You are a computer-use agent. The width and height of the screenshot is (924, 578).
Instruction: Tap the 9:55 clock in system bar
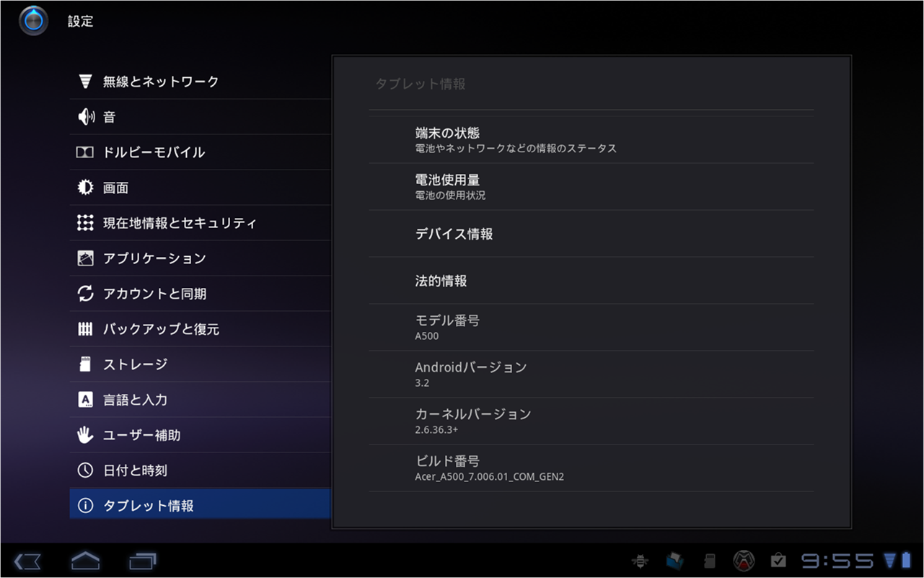[837, 561]
